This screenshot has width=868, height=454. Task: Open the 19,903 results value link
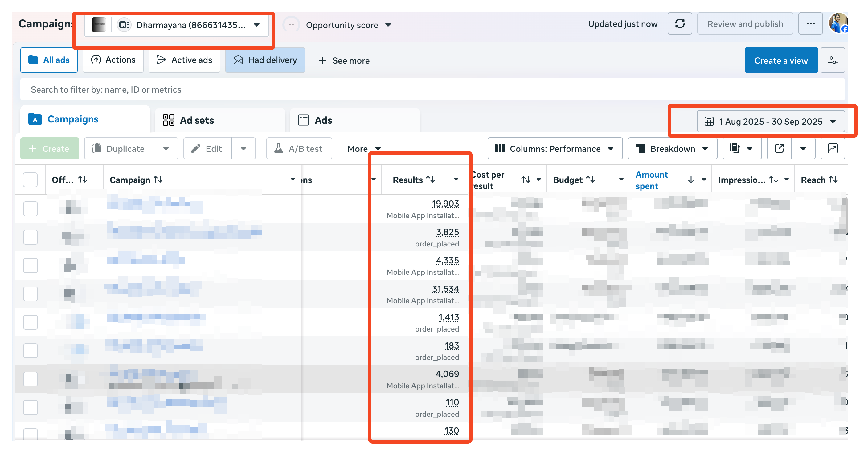pyautogui.click(x=445, y=204)
